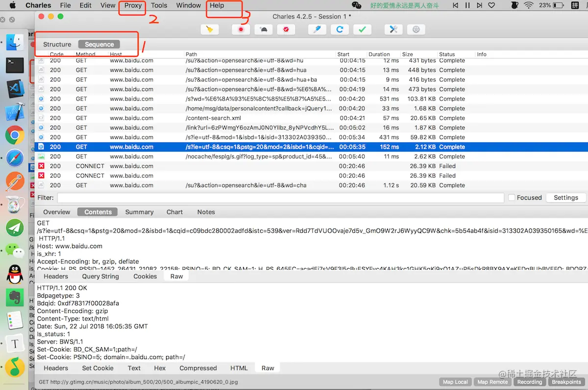
Task: Click the blue Repeat request icon
Action: coord(340,29)
